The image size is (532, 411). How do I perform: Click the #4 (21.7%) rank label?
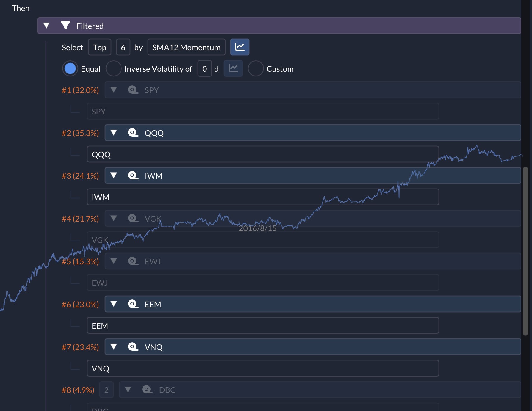80,219
